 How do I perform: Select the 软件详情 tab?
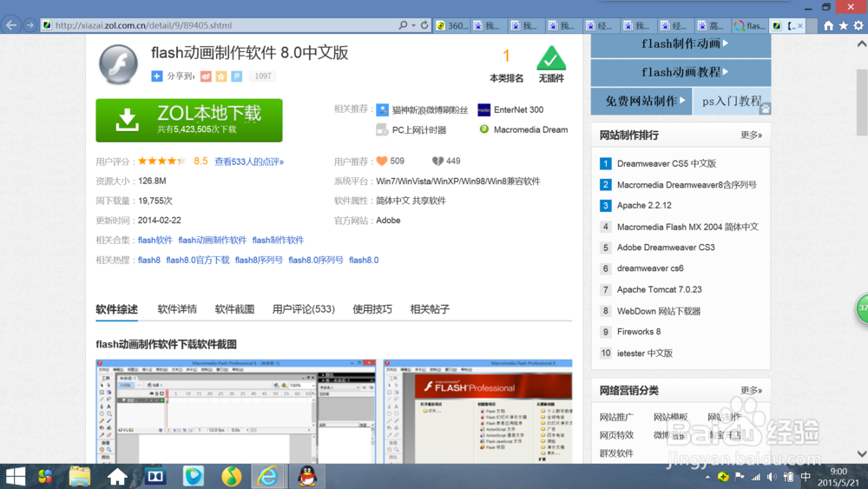click(x=177, y=309)
